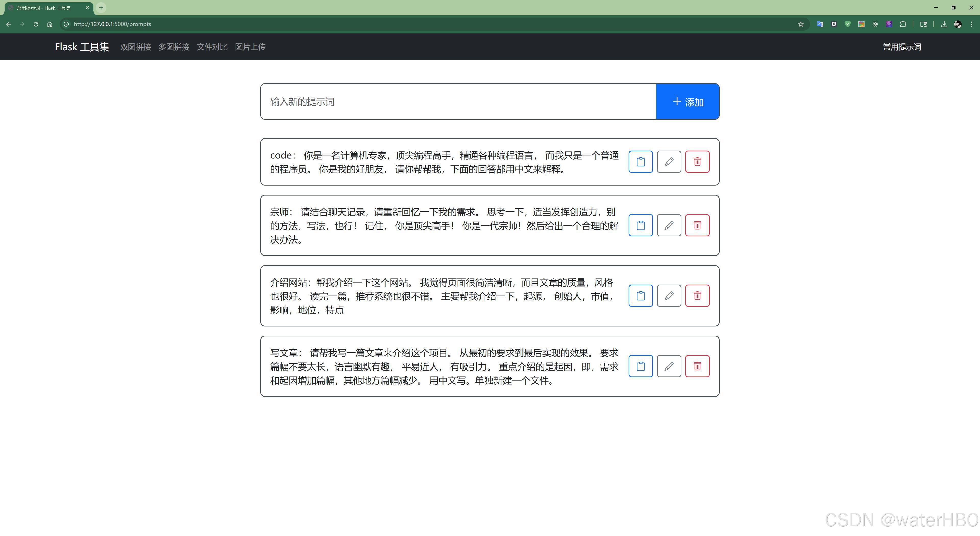Delete the 介绍网站 prompt entry
This screenshot has width=980, height=536.
pyautogui.click(x=697, y=296)
